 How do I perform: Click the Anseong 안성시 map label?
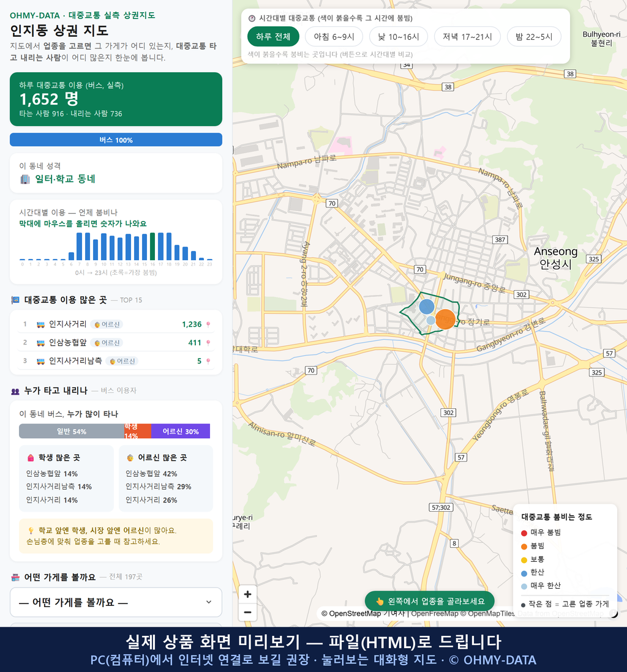coord(555,258)
